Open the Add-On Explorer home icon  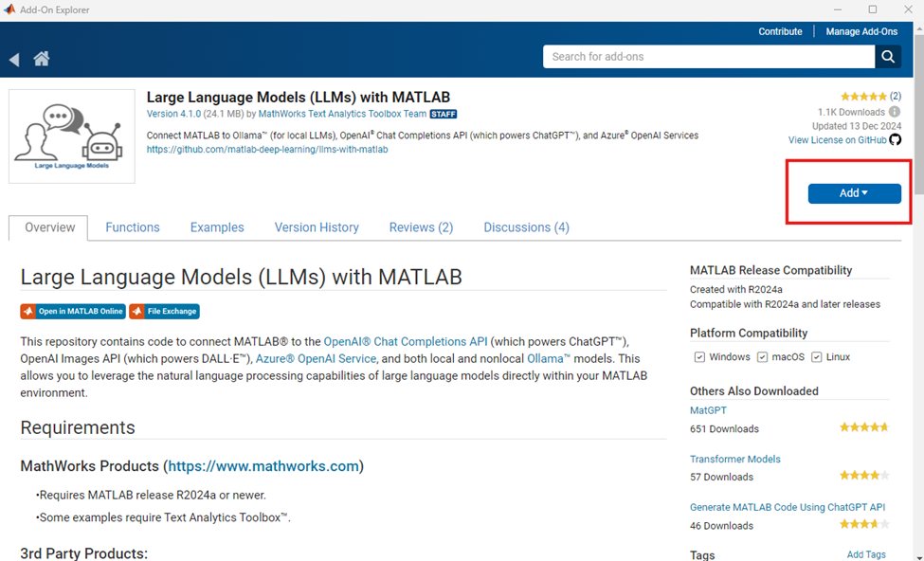click(x=42, y=59)
